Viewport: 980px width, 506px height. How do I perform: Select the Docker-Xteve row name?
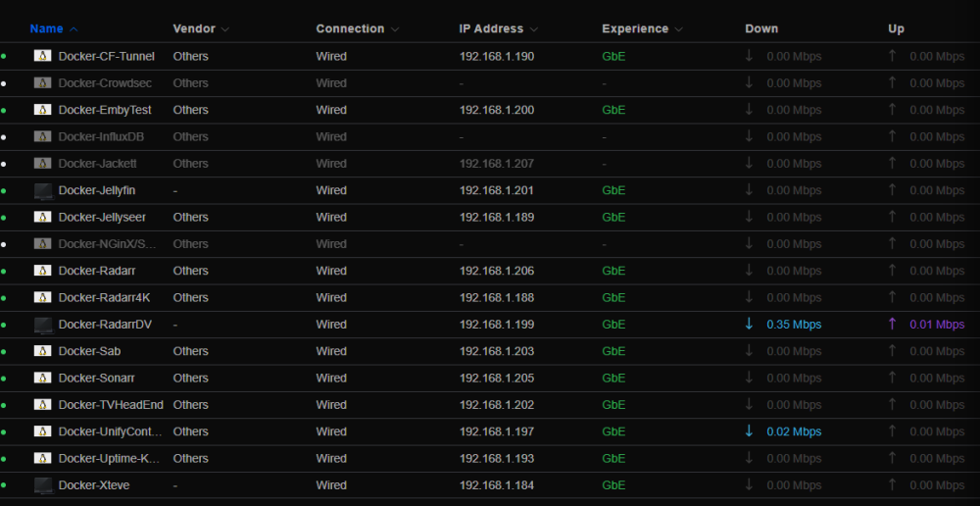[x=94, y=485]
